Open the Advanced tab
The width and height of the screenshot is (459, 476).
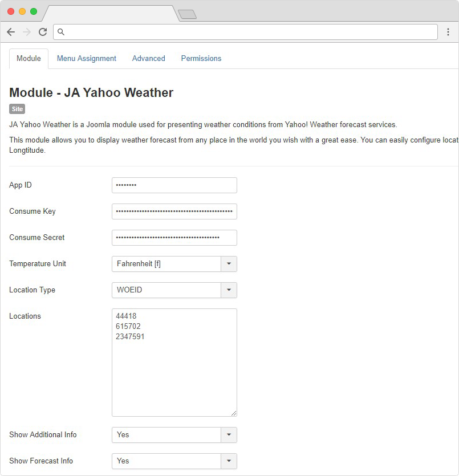click(x=148, y=59)
